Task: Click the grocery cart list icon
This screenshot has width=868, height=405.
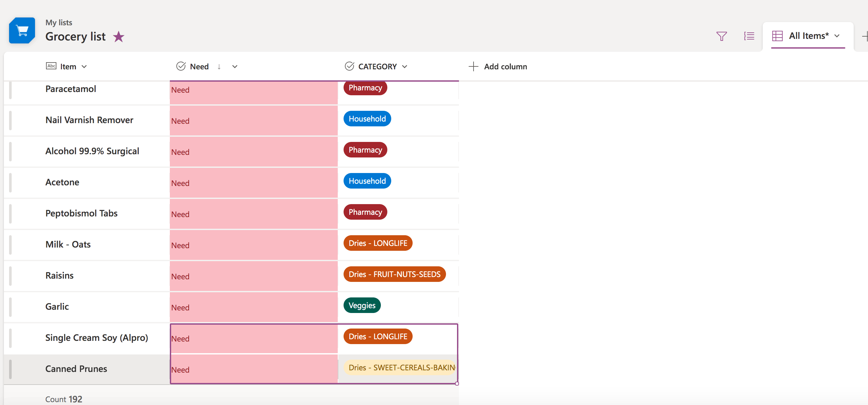Action: pos(22,31)
